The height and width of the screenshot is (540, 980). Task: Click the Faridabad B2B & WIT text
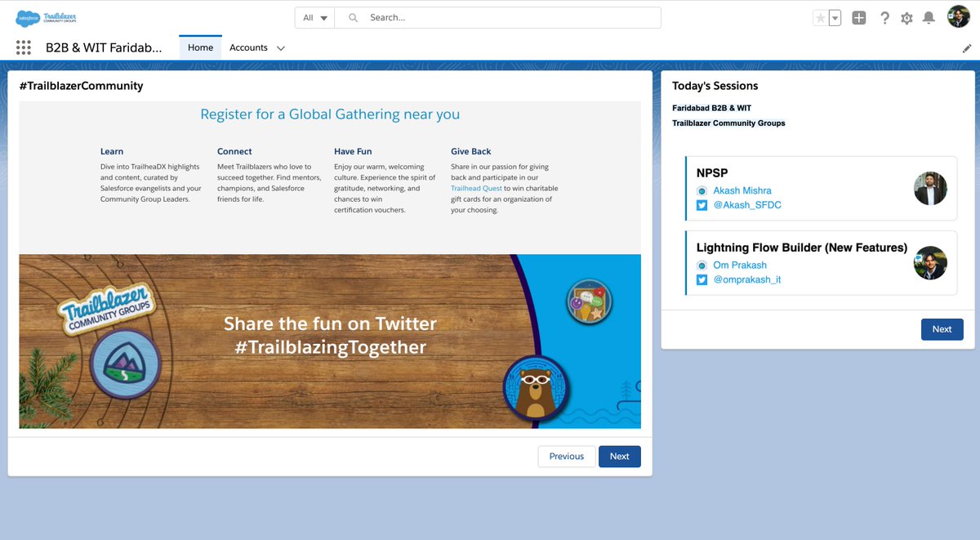click(x=711, y=108)
